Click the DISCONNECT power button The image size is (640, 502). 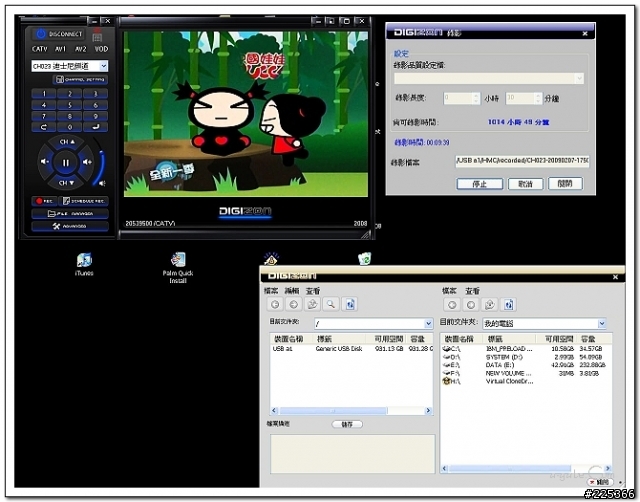tap(59, 34)
